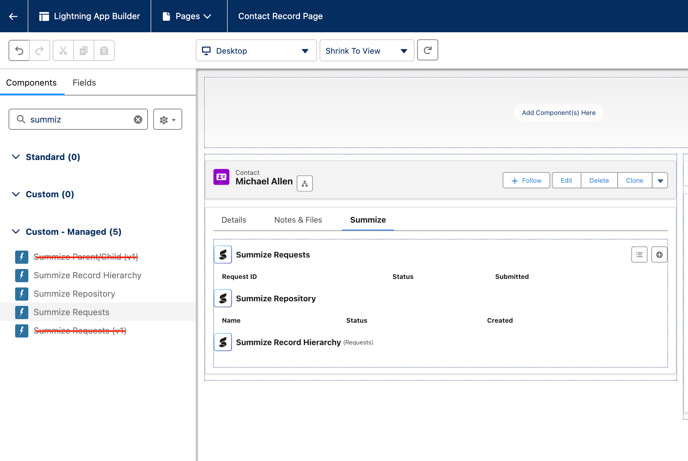Screen dimensions: 688x461
Task: Switch to the Fields tab
Action: (84, 83)
